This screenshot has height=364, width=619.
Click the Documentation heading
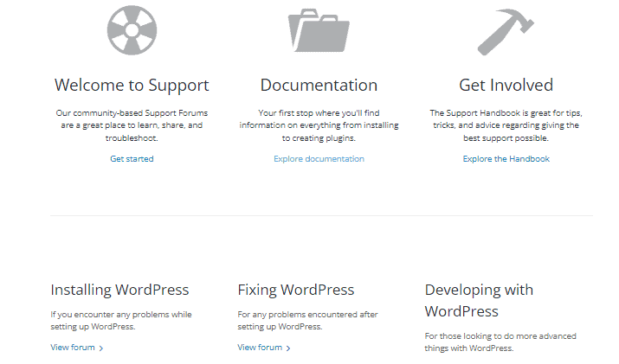[319, 86]
